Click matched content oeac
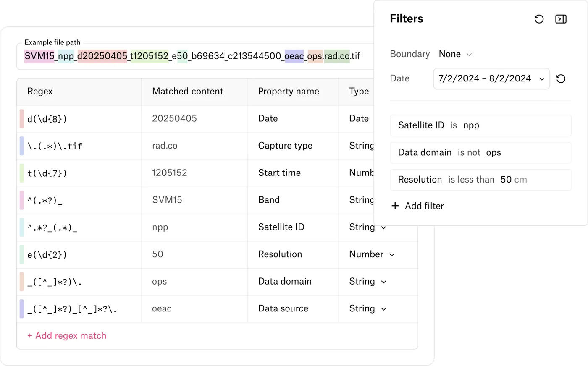 click(x=162, y=308)
